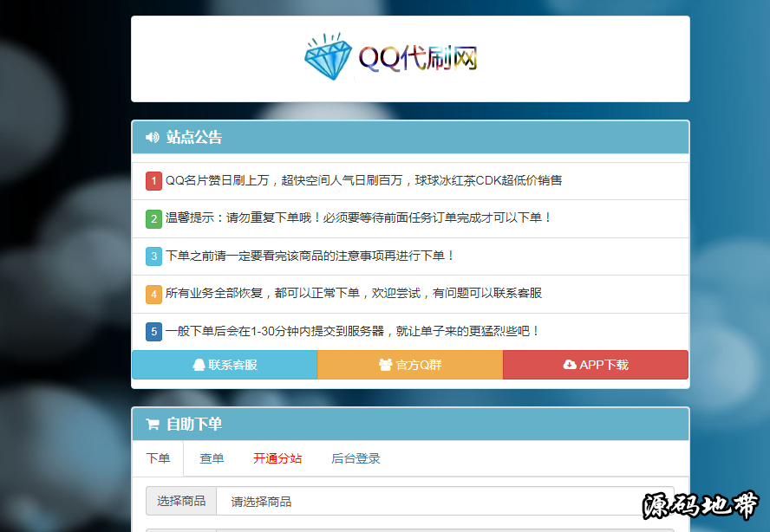This screenshot has width=770, height=532.
Task: Expand the 请选择商品 product dropdown
Action: (x=445, y=501)
